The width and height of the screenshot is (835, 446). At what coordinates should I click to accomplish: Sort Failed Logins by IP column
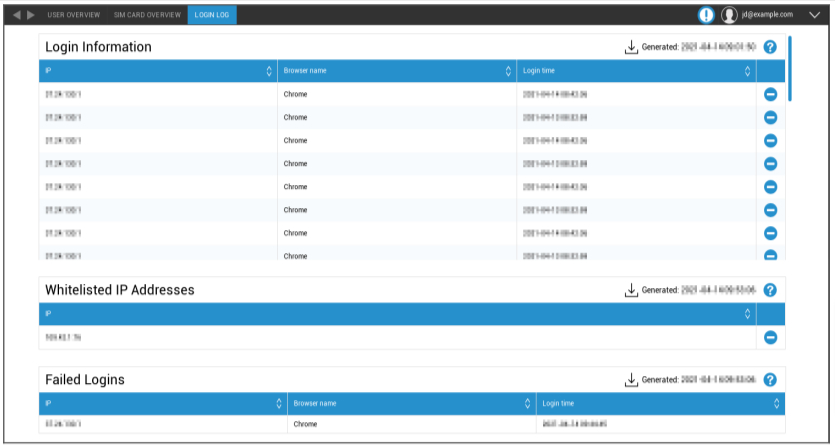pos(279,404)
